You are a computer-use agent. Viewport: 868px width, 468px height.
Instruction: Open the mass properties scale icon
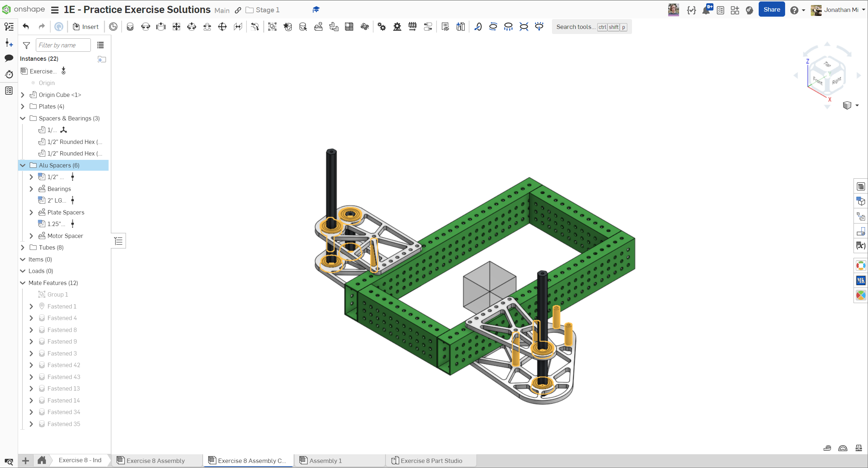click(859, 448)
